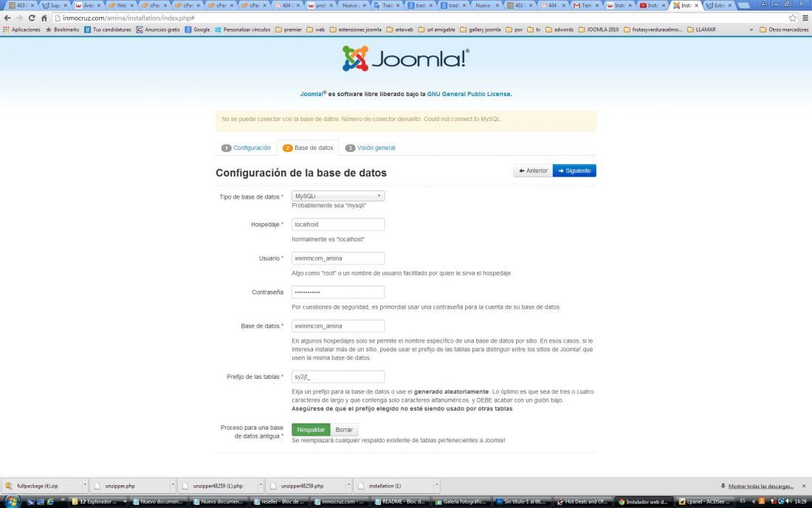Go to the Visión general step tab
Viewport: 812px width, 508px height.
tap(371, 148)
